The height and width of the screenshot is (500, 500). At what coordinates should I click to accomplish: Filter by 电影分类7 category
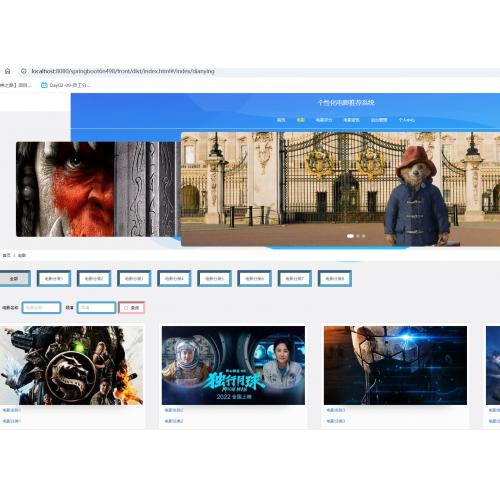tap(295, 279)
